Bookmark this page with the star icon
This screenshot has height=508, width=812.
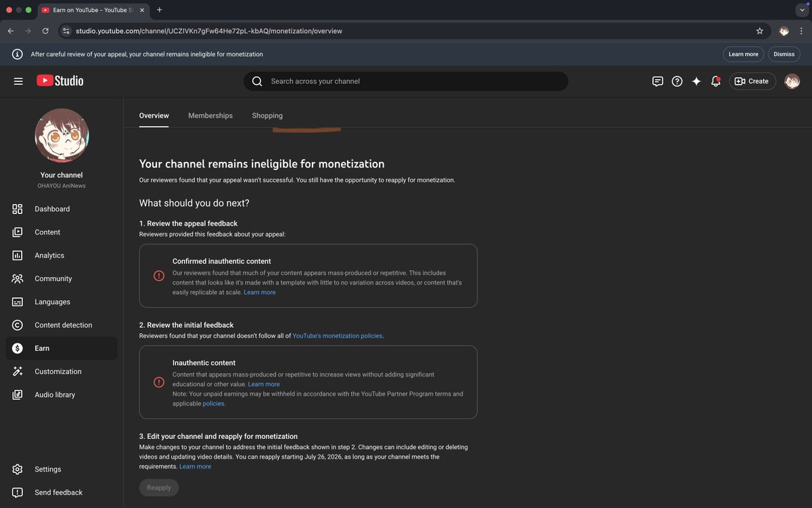pyautogui.click(x=759, y=31)
